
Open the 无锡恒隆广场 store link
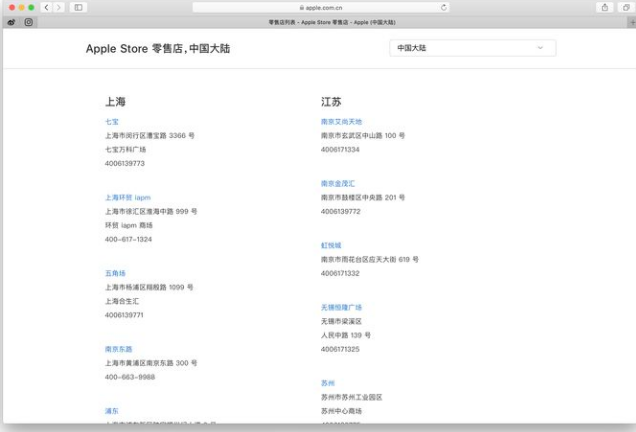341,307
